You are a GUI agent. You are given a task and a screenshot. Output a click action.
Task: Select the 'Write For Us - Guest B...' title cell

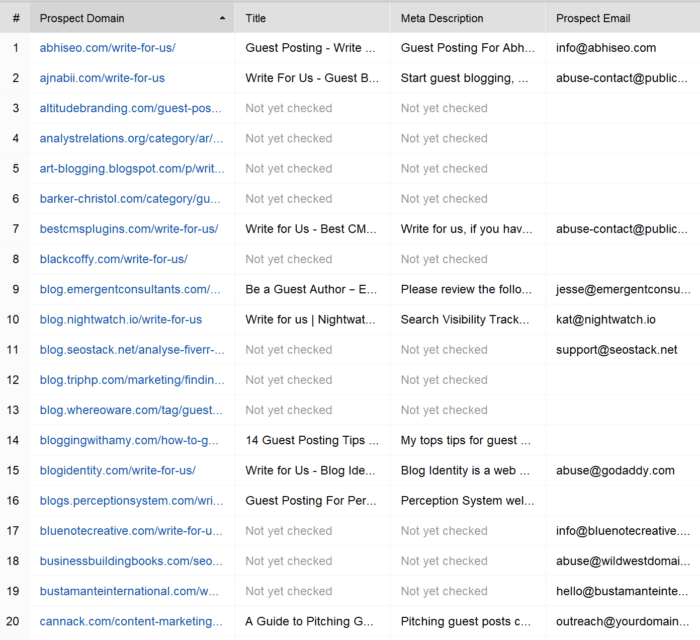click(x=312, y=78)
